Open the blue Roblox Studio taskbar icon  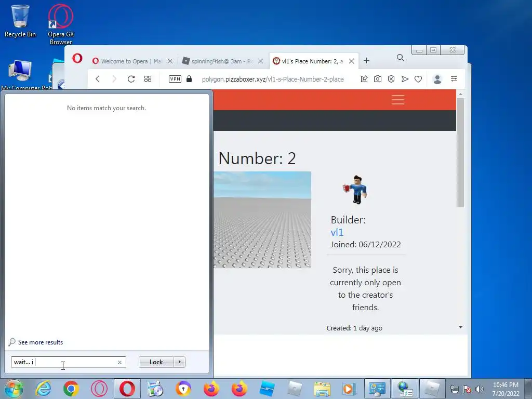[x=267, y=389]
